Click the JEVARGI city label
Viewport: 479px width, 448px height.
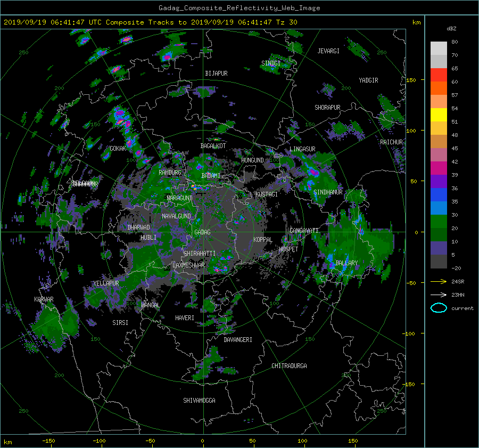pyautogui.click(x=328, y=51)
